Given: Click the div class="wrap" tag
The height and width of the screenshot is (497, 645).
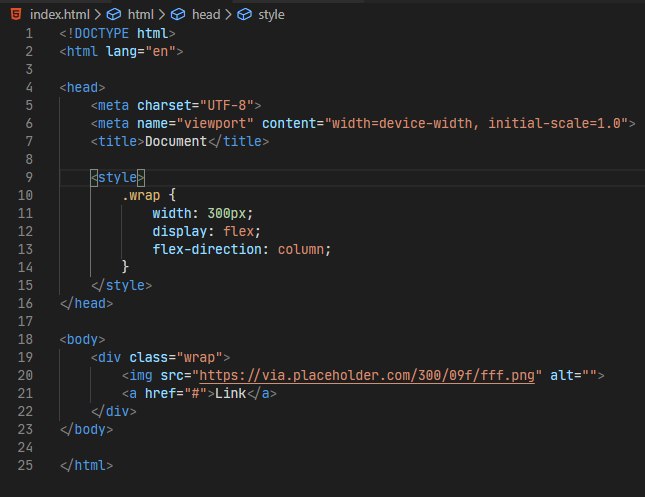Looking at the screenshot, I should pyautogui.click(x=160, y=357).
